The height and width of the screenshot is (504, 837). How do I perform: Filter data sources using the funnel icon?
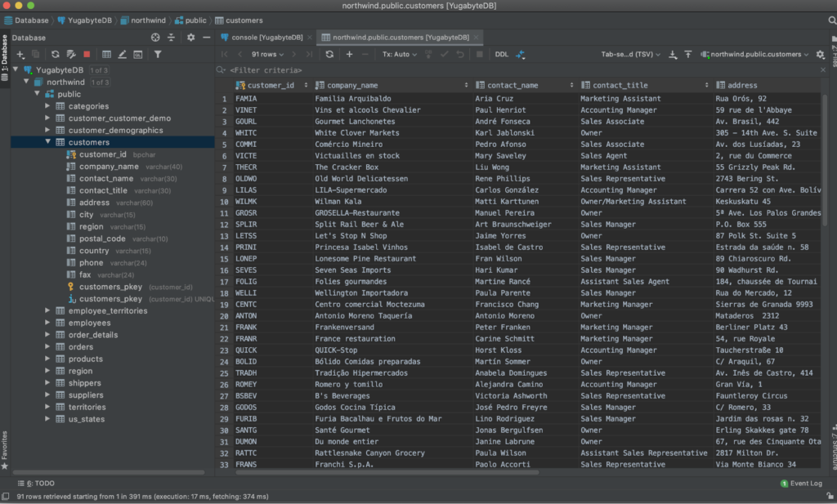(x=159, y=54)
